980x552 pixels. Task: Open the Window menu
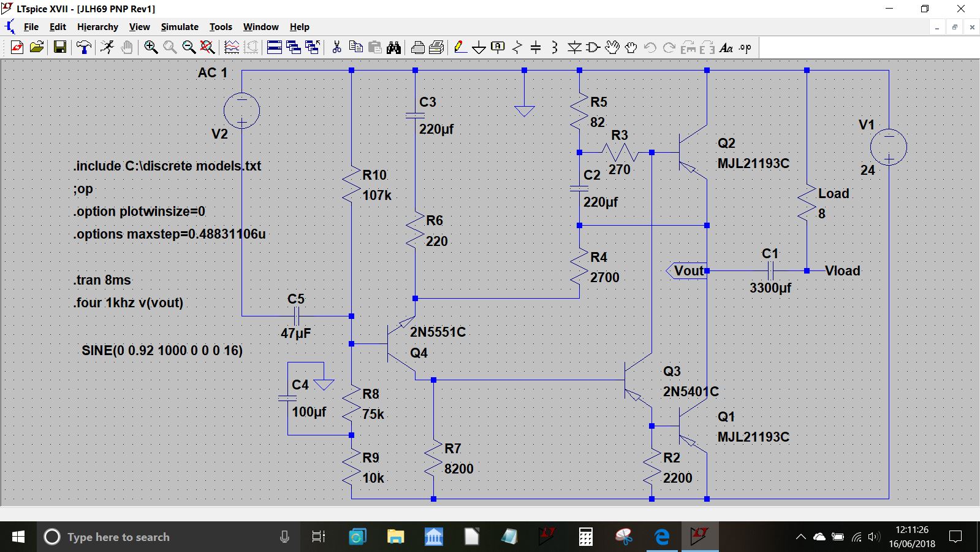click(260, 27)
